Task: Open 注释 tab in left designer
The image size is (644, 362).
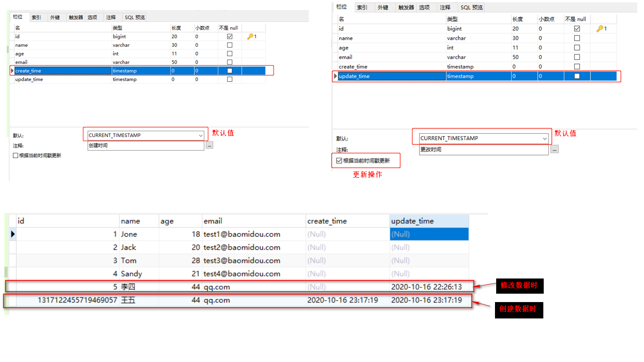Action: [111, 17]
